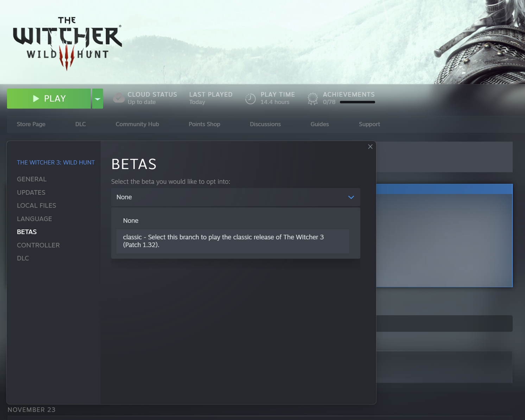The width and height of the screenshot is (525, 420).
Task: Click the achievements progress bar
Action: [358, 102]
